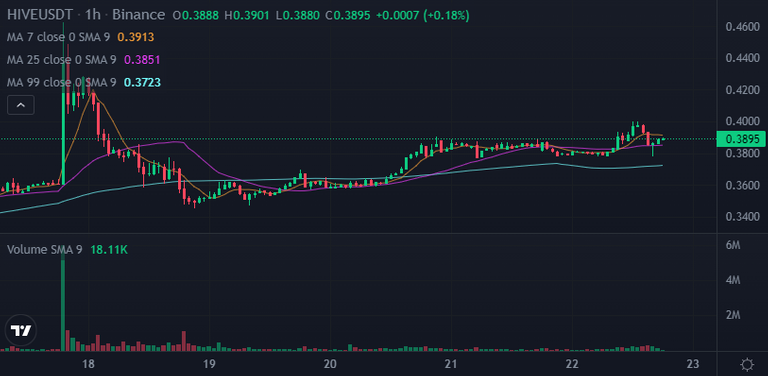
Task: Click date 20 on time axis
Action: coord(330,364)
